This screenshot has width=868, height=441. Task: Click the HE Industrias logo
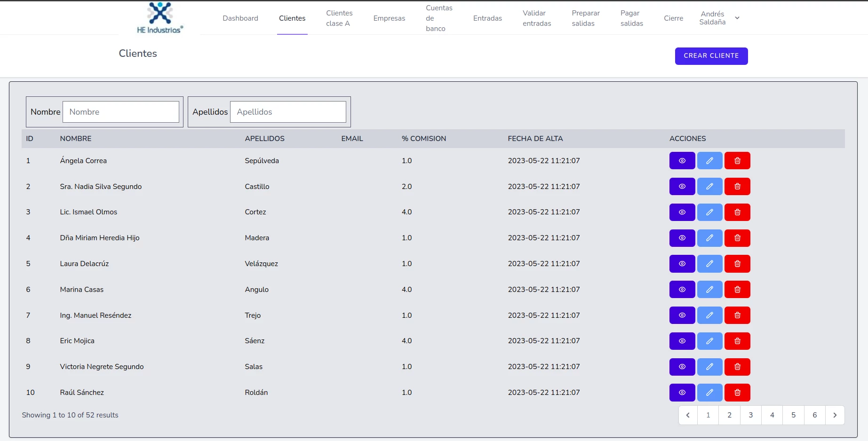(x=160, y=18)
